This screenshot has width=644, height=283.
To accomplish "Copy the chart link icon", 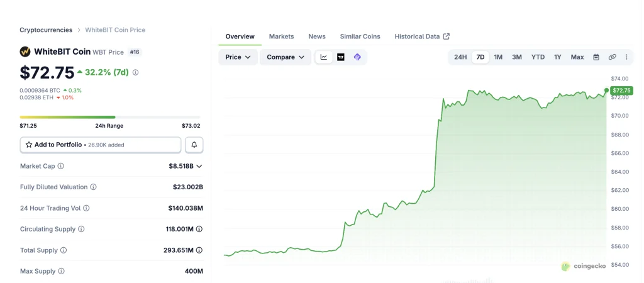I will [x=612, y=57].
